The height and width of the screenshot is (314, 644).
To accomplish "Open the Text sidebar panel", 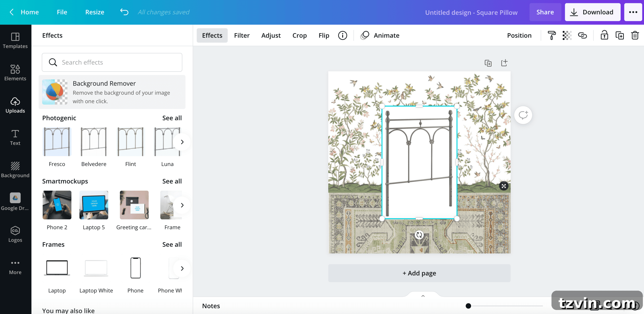I will pyautogui.click(x=15, y=137).
